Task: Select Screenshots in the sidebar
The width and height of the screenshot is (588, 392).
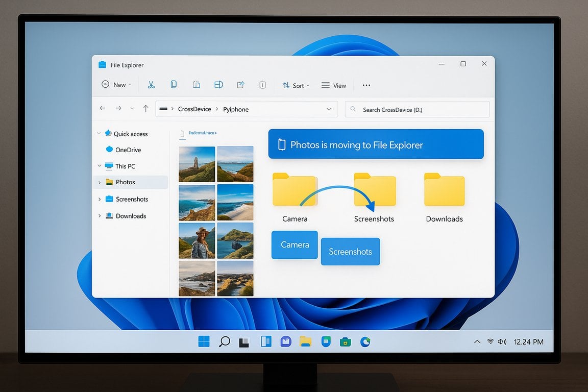Action: pyautogui.click(x=127, y=199)
